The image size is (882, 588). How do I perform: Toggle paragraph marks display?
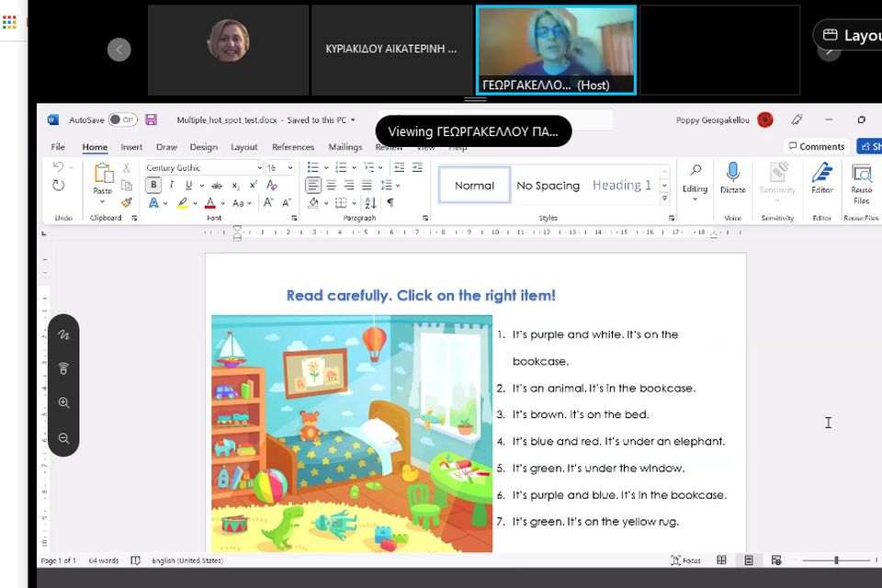pos(390,202)
